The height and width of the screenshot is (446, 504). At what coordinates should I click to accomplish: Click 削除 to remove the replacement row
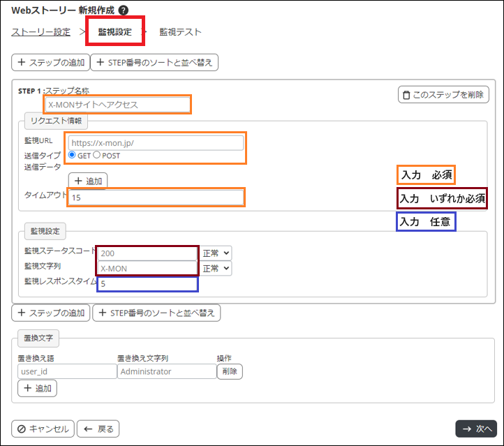(230, 371)
